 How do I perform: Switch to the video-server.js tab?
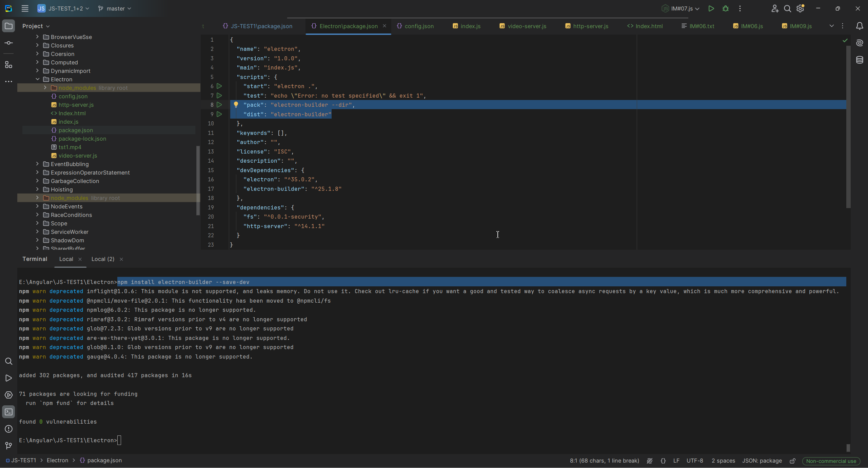(x=523, y=26)
